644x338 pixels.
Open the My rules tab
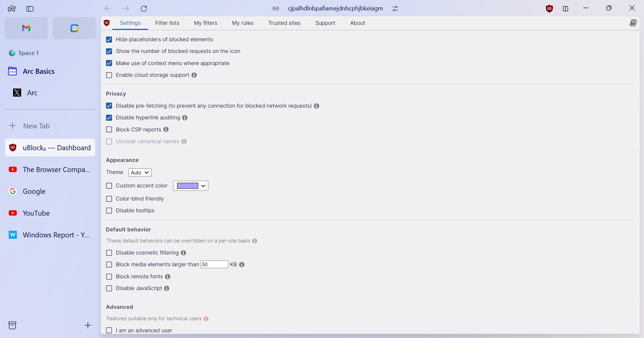[243, 23]
